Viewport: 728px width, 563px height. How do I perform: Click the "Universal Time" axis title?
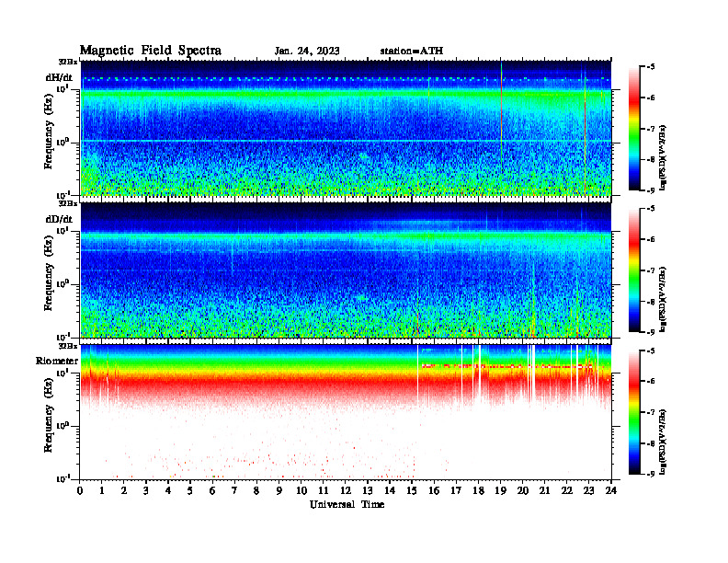tap(347, 504)
